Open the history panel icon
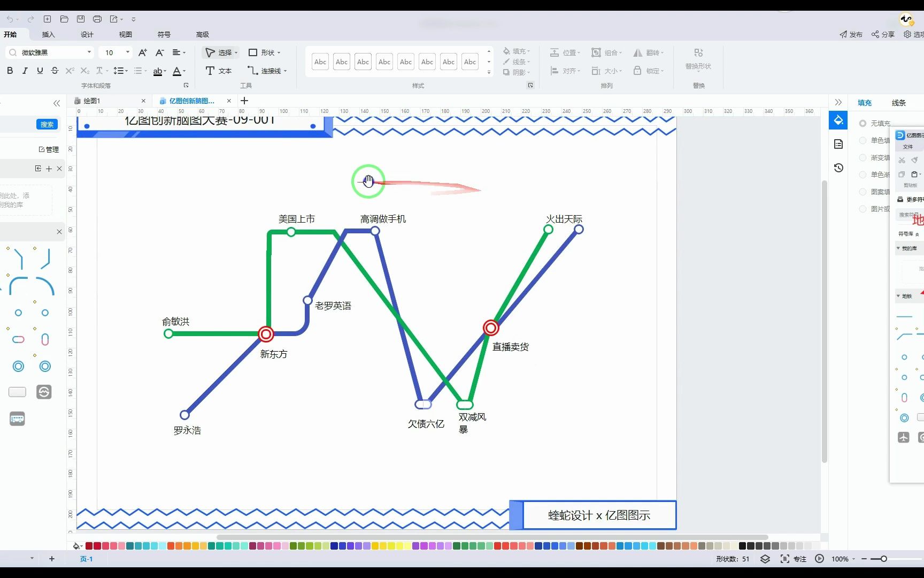924x578 pixels. (x=838, y=168)
